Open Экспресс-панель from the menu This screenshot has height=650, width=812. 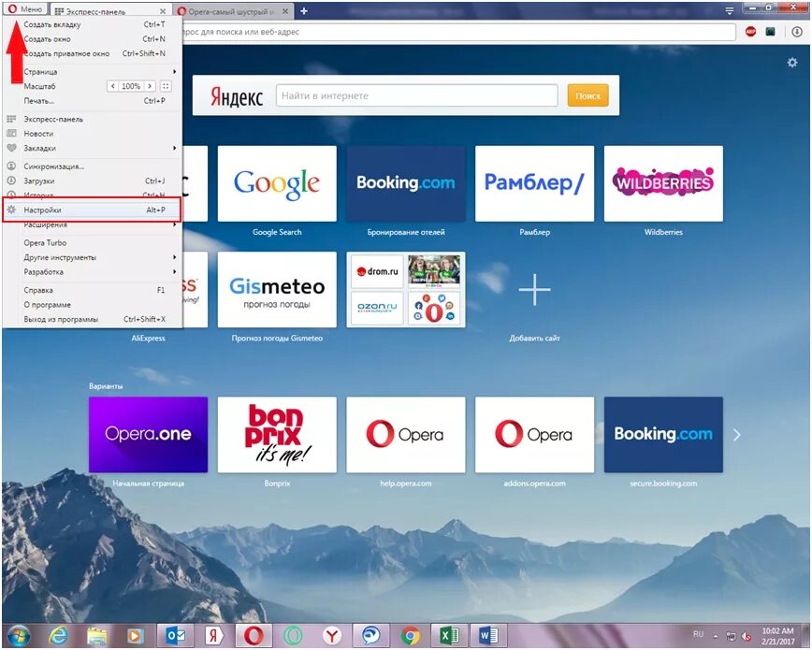pos(94,119)
